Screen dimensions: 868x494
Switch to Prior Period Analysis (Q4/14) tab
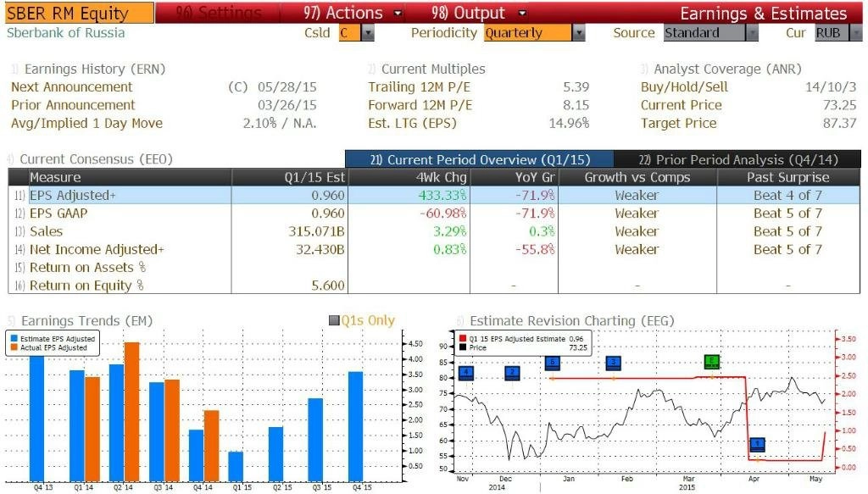coord(737,159)
